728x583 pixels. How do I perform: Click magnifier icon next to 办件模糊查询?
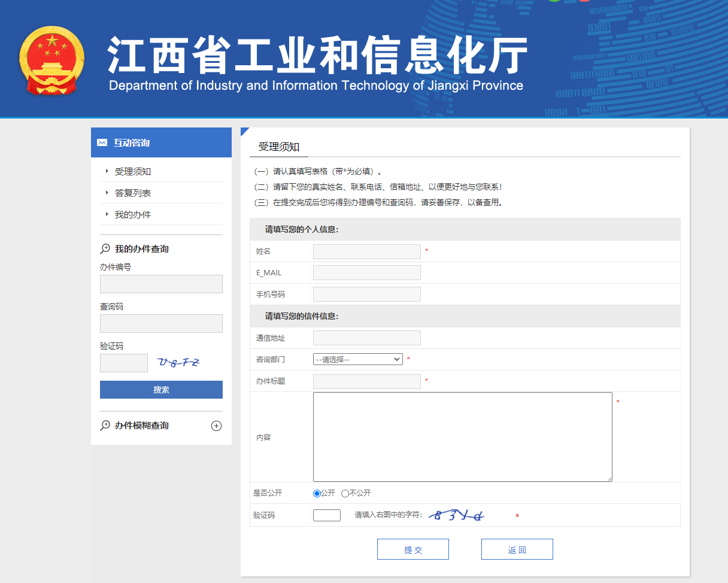pyautogui.click(x=105, y=426)
